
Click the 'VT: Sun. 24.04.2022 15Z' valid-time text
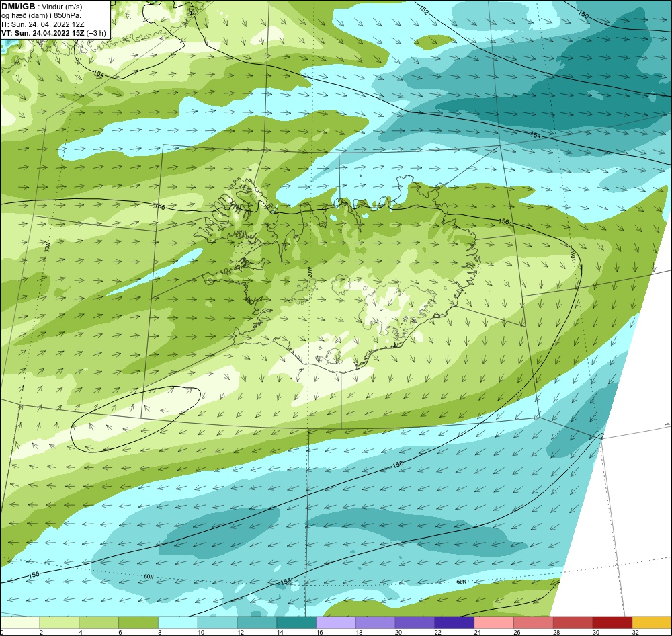coord(43,33)
